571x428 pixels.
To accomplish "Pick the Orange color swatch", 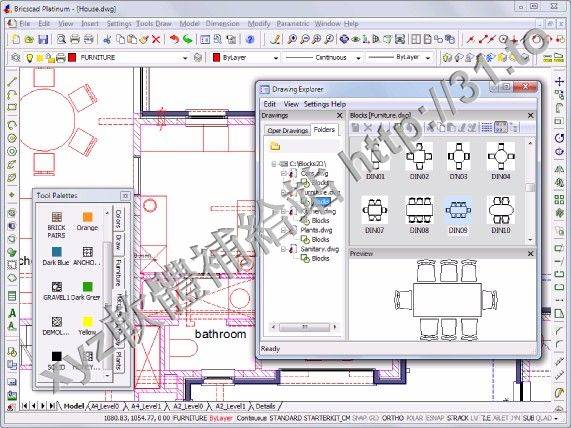I will tap(87, 217).
